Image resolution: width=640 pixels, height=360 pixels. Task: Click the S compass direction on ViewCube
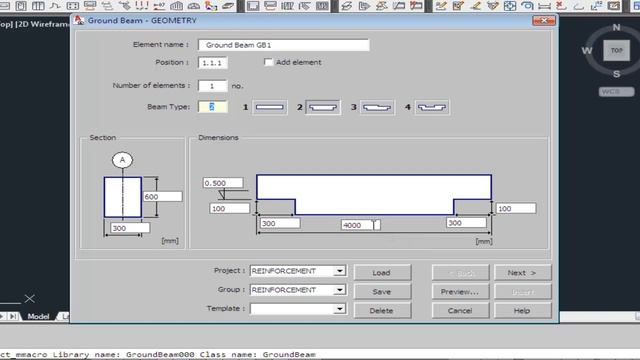pos(616,74)
